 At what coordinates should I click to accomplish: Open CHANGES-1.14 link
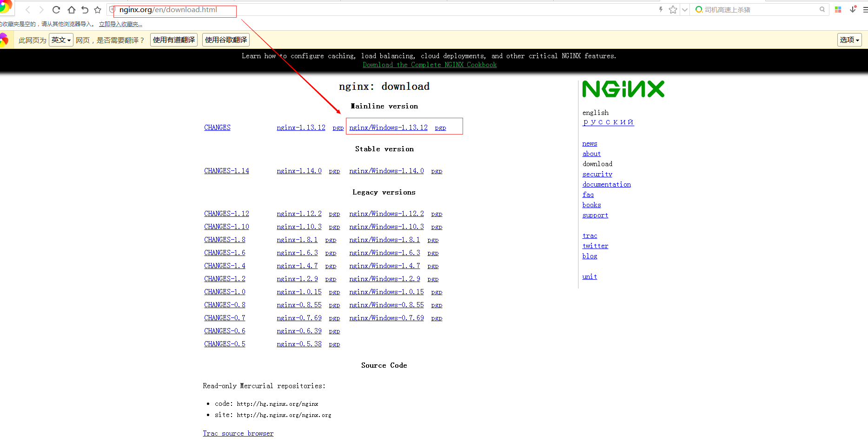[226, 171]
